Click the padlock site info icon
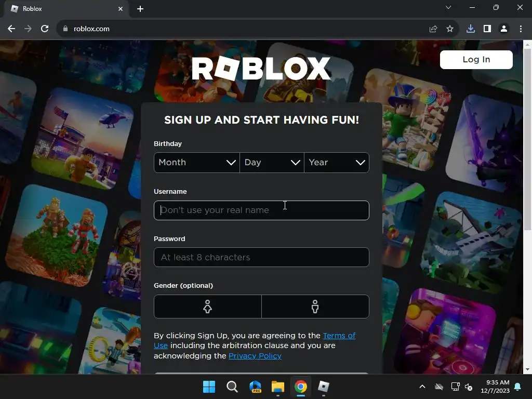The width and height of the screenshot is (532, 399). click(65, 29)
